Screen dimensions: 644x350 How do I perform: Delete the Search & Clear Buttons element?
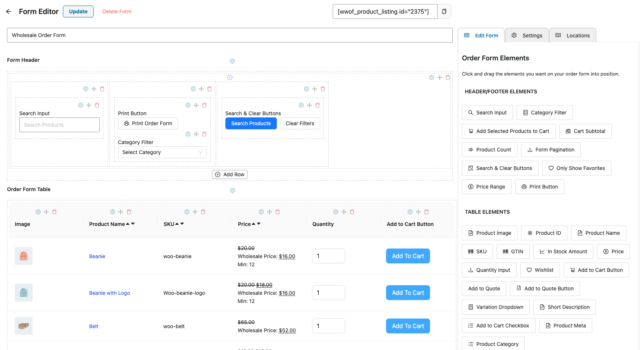(318, 105)
